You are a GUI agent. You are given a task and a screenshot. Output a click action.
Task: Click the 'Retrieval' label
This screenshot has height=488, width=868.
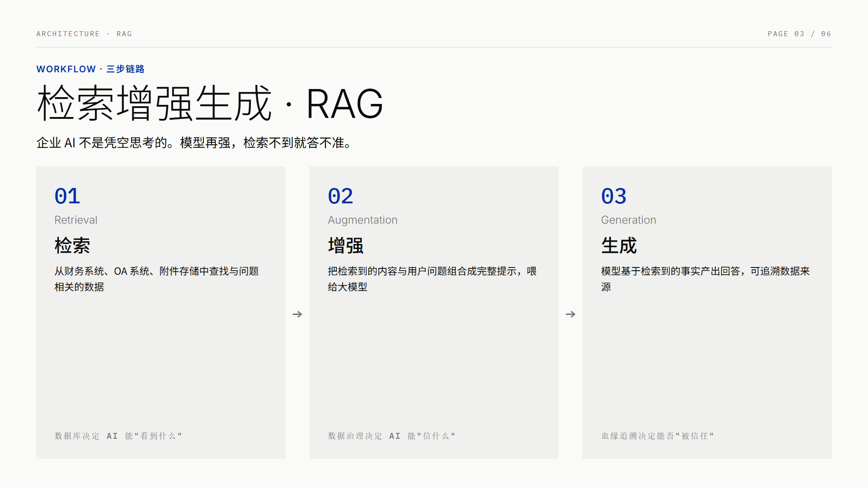(76, 220)
